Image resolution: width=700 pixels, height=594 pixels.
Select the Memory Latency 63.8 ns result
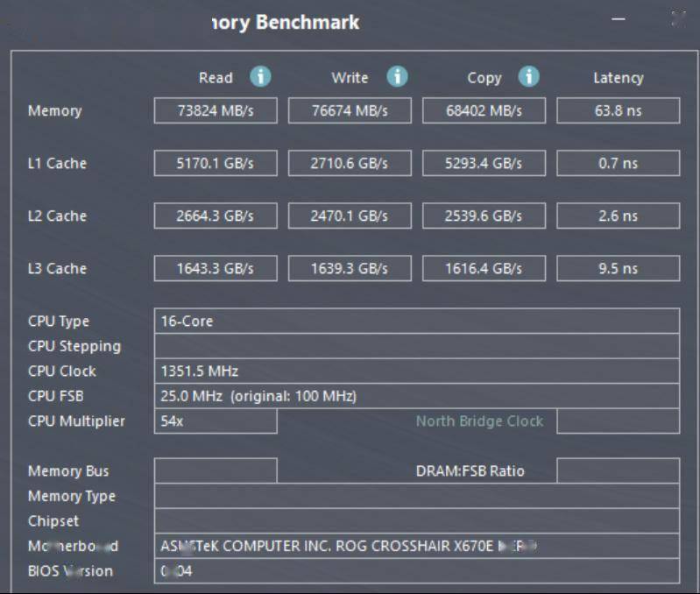coord(618,110)
